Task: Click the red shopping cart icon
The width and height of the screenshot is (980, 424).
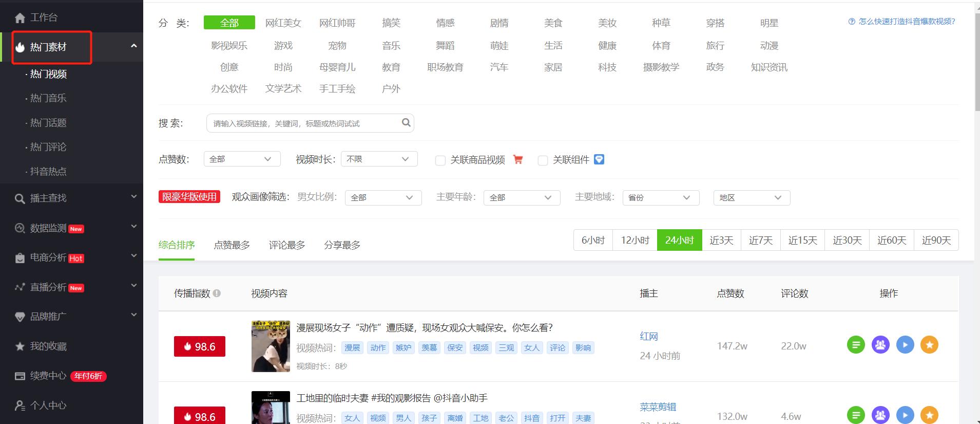Action: tap(518, 160)
